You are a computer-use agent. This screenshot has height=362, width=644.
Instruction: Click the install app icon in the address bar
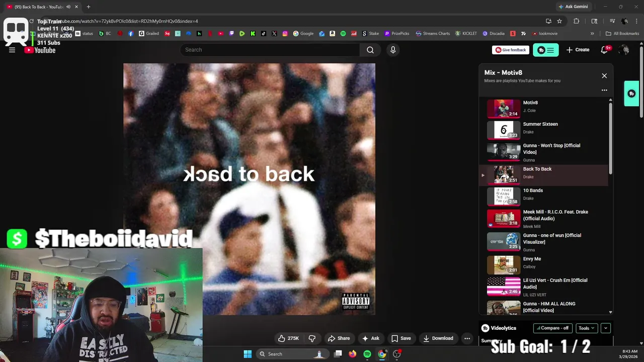click(x=548, y=21)
